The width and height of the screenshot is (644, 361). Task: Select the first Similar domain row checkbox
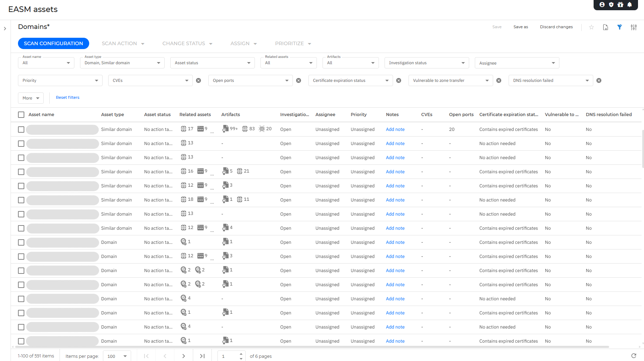pos(21,130)
